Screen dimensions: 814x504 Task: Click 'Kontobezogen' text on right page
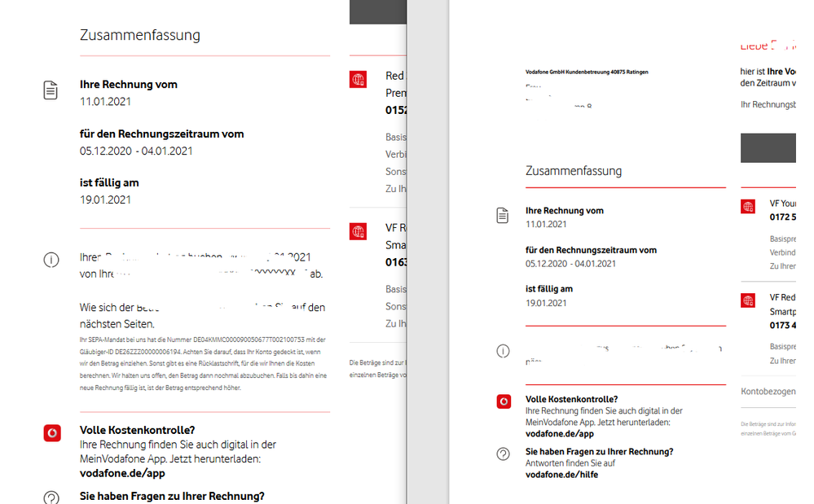coord(768,392)
